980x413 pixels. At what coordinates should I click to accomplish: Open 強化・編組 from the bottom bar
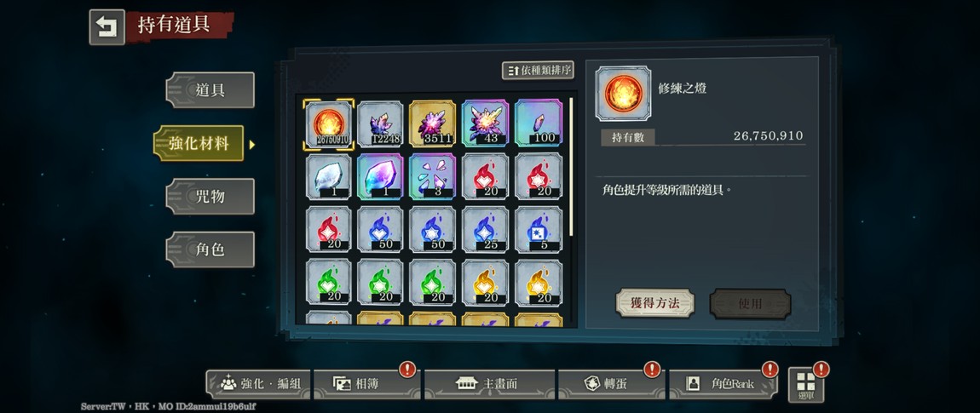(258, 384)
